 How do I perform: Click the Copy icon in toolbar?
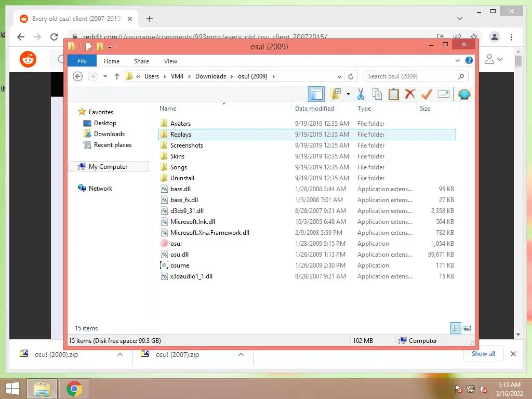point(377,94)
